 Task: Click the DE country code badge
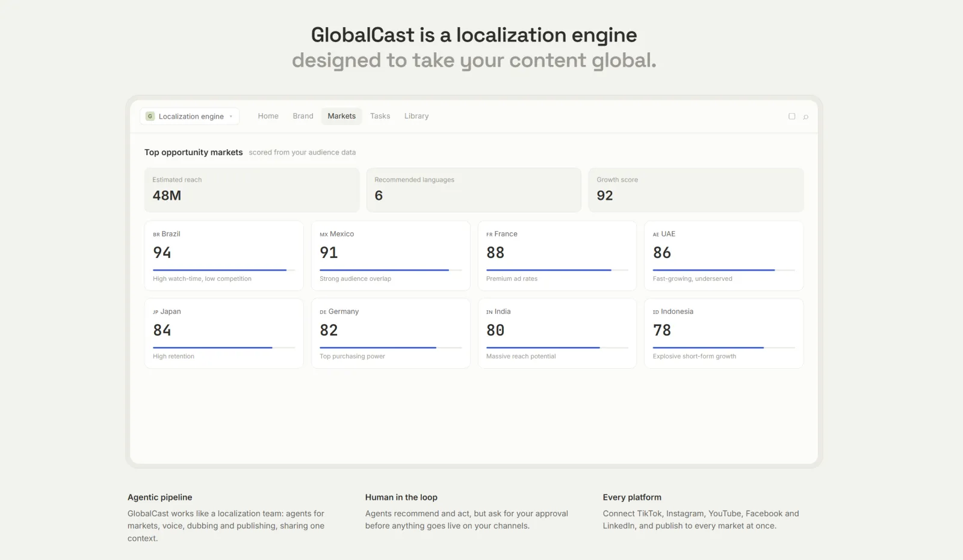pos(323,312)
